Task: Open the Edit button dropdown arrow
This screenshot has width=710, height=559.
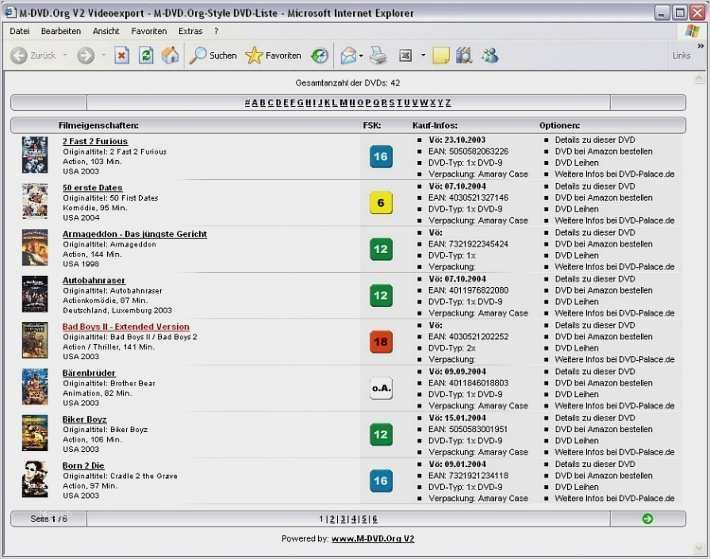Action: [x=423, y=55]
